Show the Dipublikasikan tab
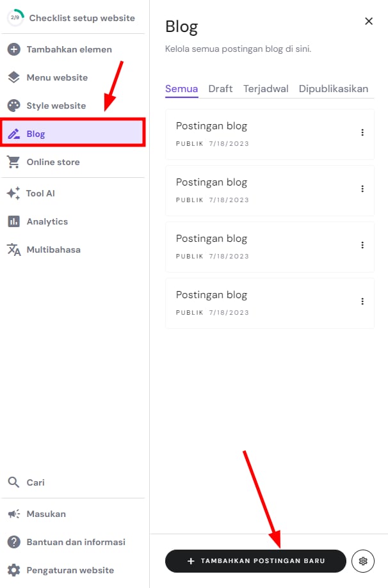This screenshot has width=388, height=588. 333,89
